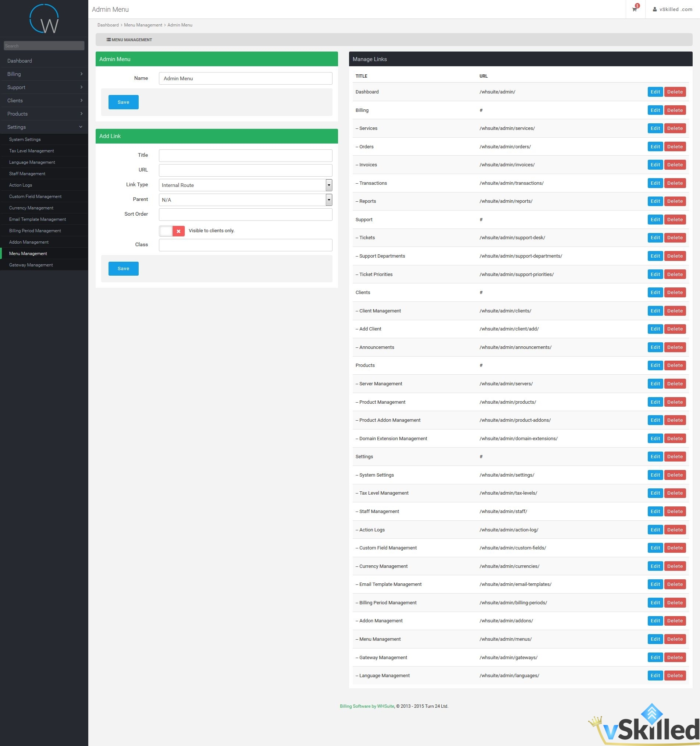Delete the Reports link row

pyautogui.click(x=675, y=201)
